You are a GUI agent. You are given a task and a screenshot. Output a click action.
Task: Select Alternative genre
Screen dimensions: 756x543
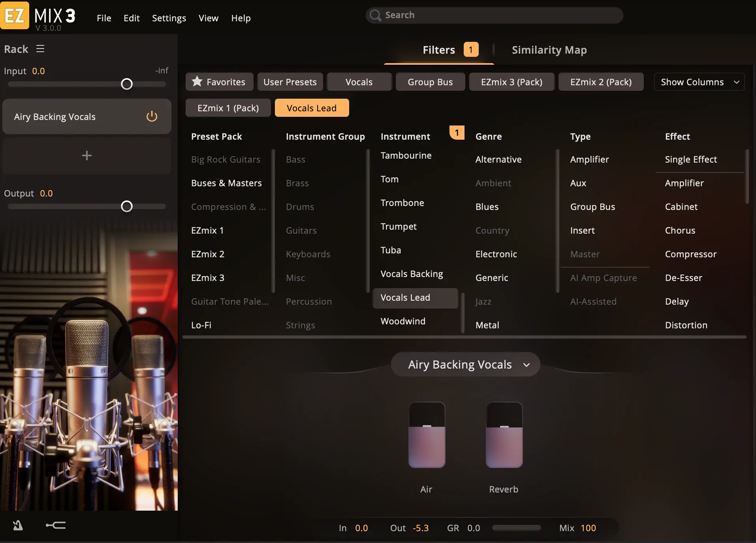click(x=498, y=159)
